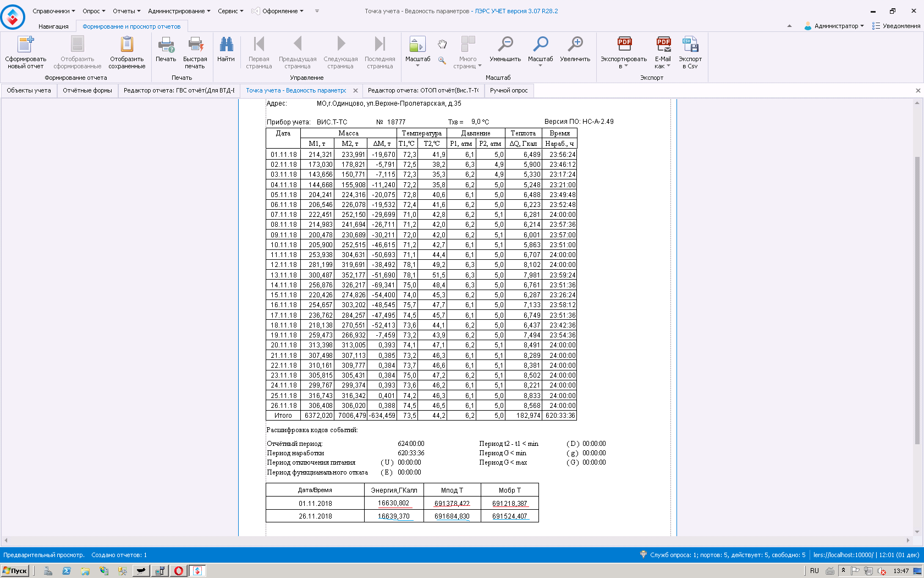Viewport: 924px width, 578px height.
Task: Switch to the Навигация ribbon tab
Action: 53,26
